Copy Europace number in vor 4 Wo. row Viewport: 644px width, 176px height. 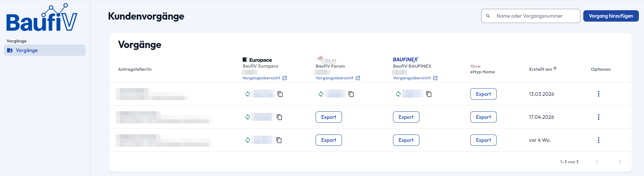pyautogui.click(x=279, y=140)
